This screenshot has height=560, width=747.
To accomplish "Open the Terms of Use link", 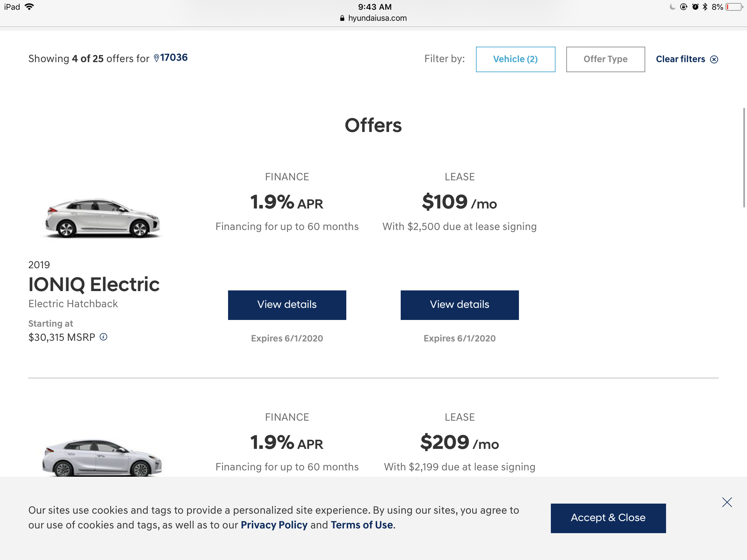I will [x=362, y=525].
